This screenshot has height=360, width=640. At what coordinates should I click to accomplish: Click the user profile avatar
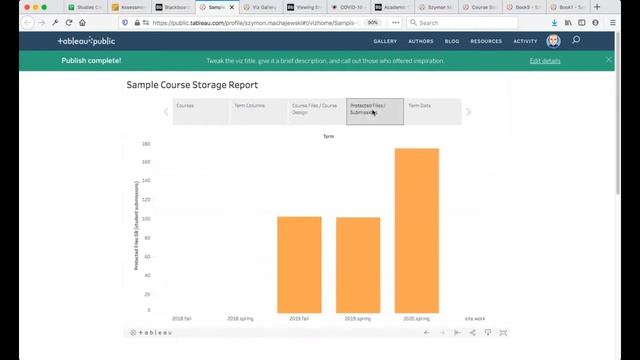pos(553,41)
